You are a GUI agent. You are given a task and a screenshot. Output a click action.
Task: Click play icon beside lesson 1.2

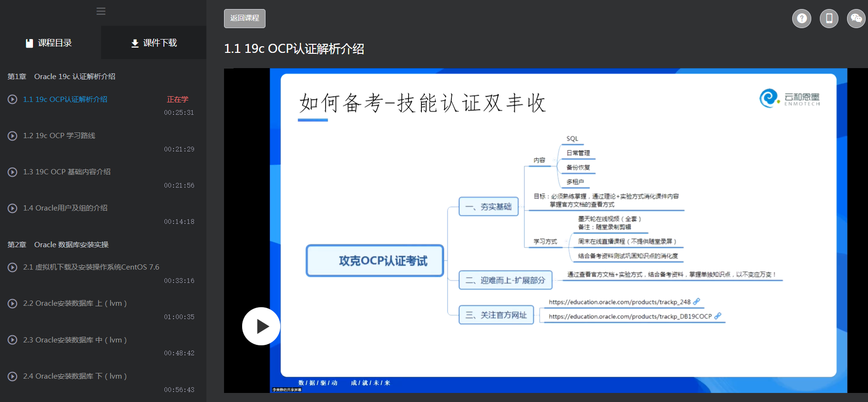pos(12,136)
